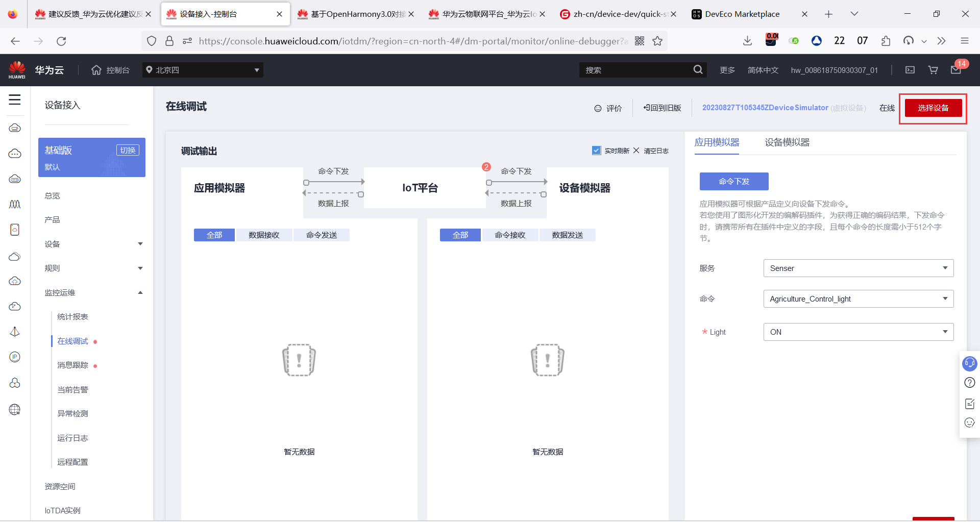Open the 命令 dropdown showing Agriculture_Control_light
Screen dimensions: 980x522
858,299
